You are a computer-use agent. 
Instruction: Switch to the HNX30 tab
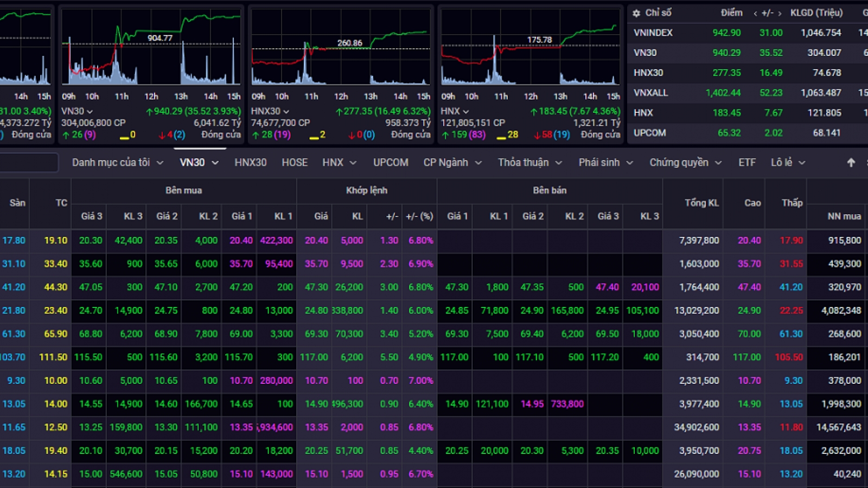point(251,163)
